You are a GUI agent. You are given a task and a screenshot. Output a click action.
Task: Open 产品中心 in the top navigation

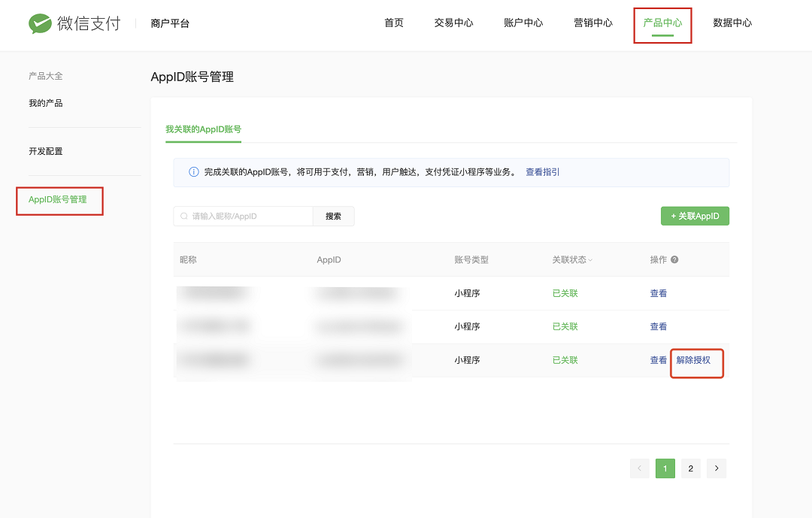(662, 23)
